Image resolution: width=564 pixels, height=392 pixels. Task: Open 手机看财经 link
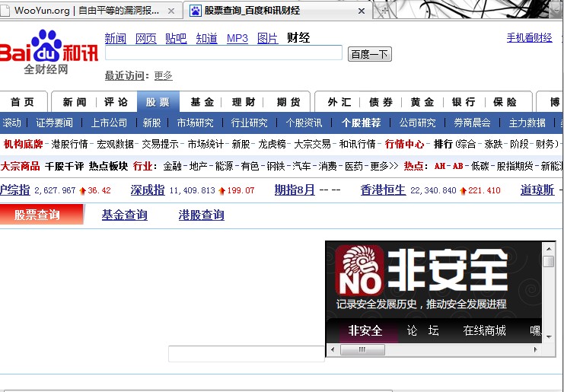[x=529, y=38]
